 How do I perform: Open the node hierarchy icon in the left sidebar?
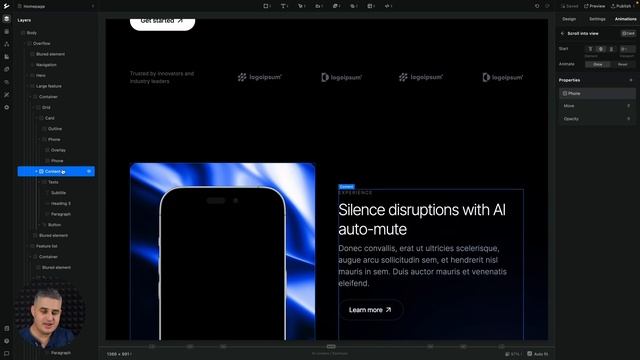pyautogui.click(x=7, y=44)
